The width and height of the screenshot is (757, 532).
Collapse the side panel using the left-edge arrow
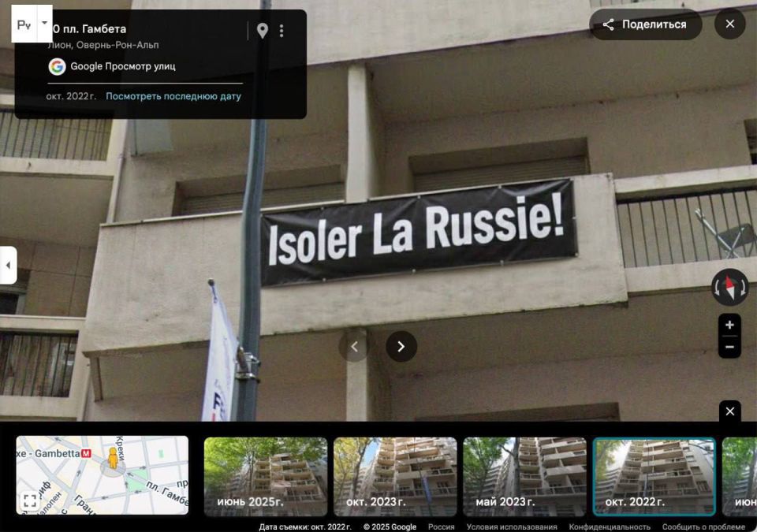(x=8, y=265)
